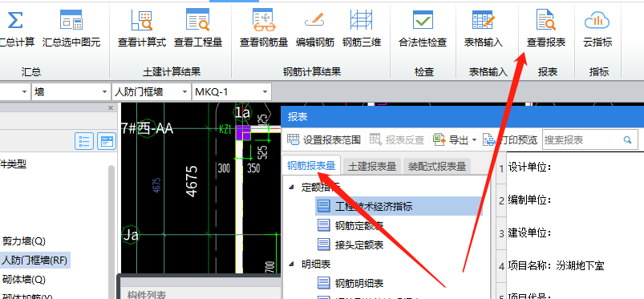Click 报表 window title bar

click(x=463, y=117)
